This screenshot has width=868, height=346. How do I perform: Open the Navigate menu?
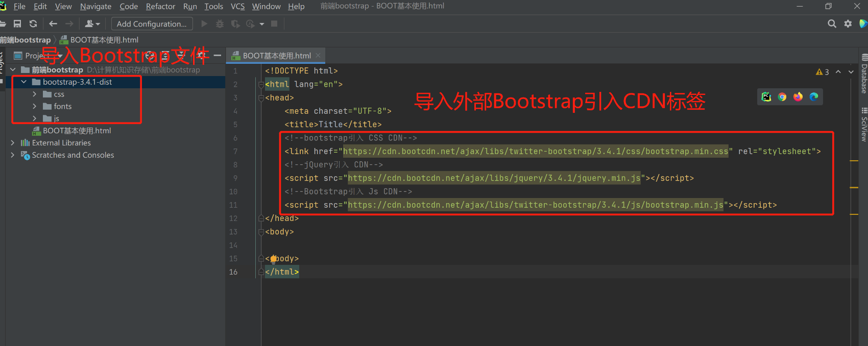pyautogui.click(x=95, y=6)
